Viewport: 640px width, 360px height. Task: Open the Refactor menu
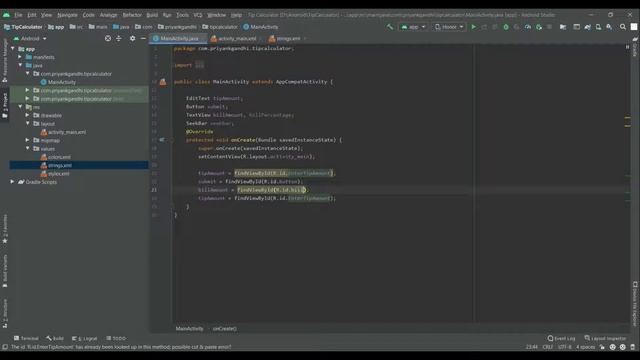point(132,15)
